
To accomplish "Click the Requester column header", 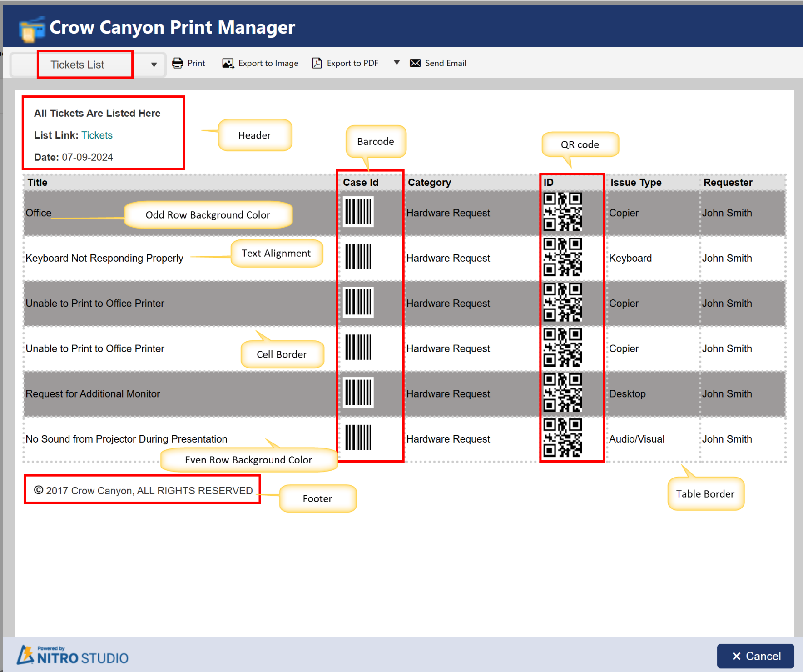I will 728,183.
